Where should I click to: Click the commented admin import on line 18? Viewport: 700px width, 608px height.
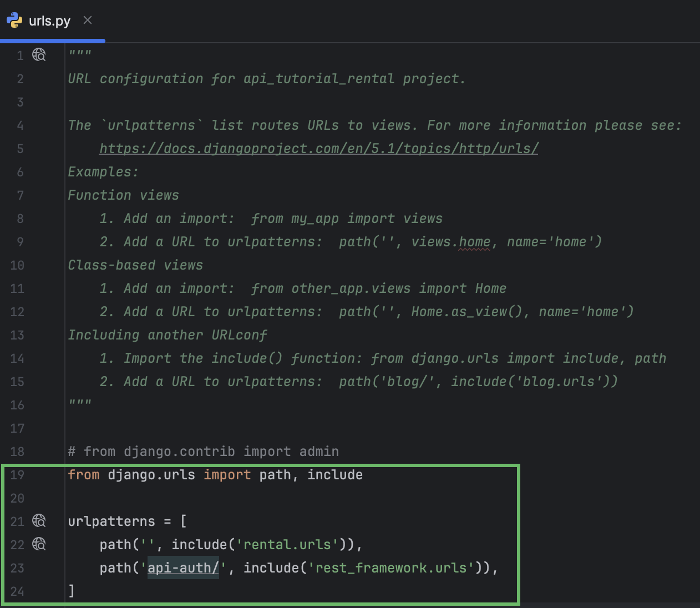point(203,451)
